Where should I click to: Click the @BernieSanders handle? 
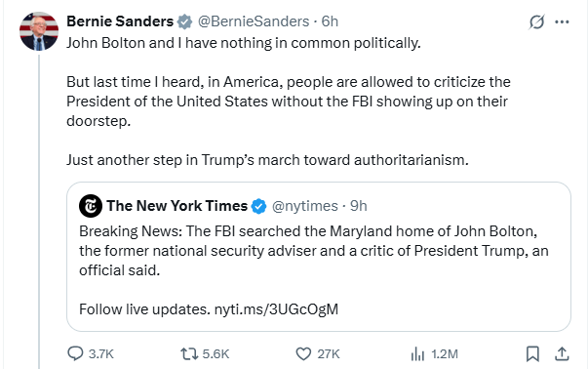[x=254, y=21]
